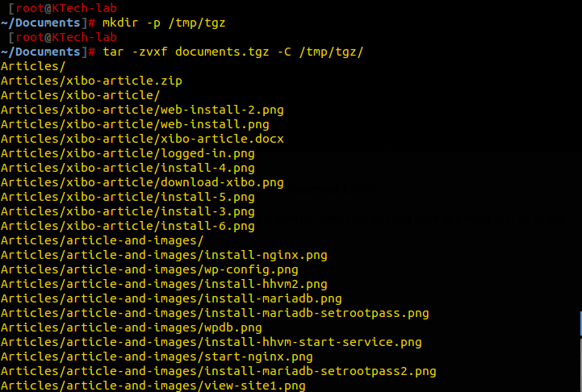
Task: Select the view-site1.png line
Action: (x=153, y=386)
